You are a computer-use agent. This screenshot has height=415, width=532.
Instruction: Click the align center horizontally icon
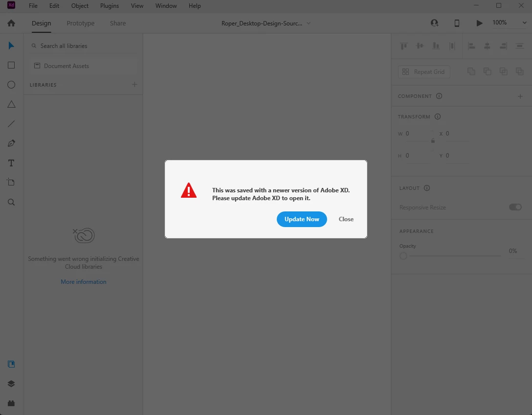(487, 46)
